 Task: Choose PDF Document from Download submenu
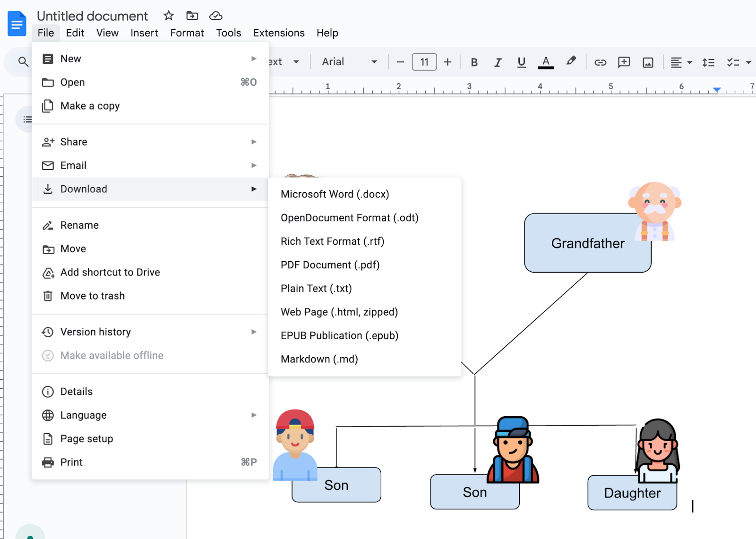[x=330, y=265]
